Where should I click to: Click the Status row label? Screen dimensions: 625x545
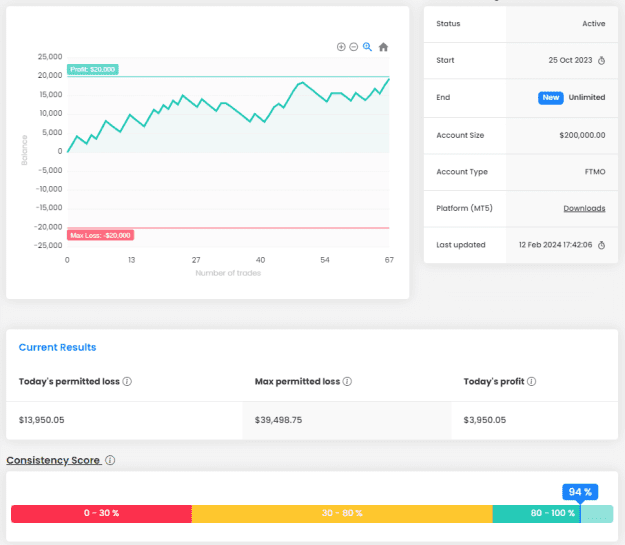(x=448, y=24)
